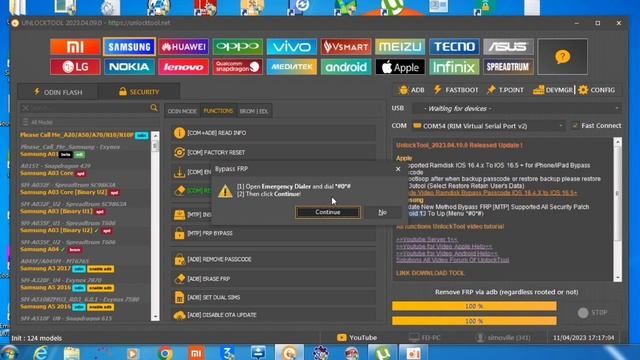Select the MediaTek brand logo
This screenshot has width=640, height=360.
point(291,67)
